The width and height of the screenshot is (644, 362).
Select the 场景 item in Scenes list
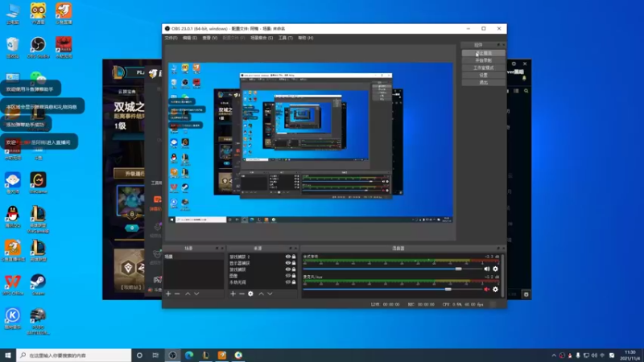coord(193,257)
